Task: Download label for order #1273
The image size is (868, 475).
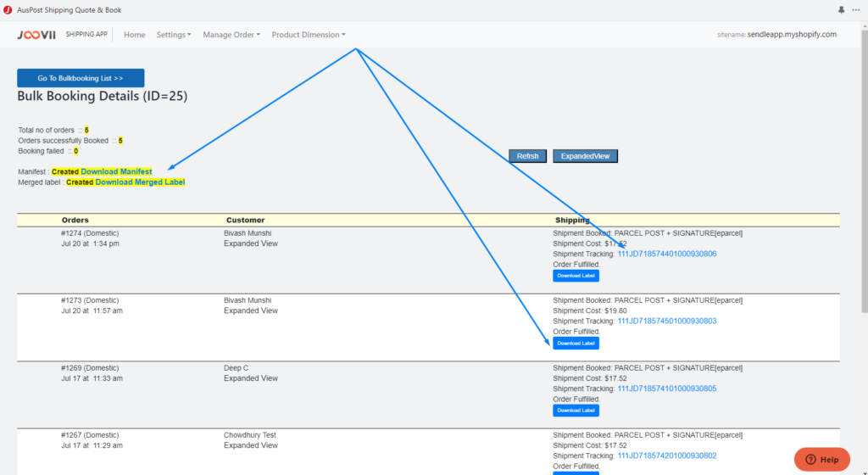Action: (x=576, y=344)
